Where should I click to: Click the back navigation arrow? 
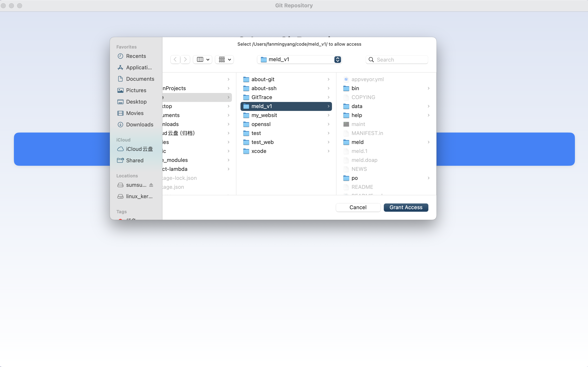[175, 60]
